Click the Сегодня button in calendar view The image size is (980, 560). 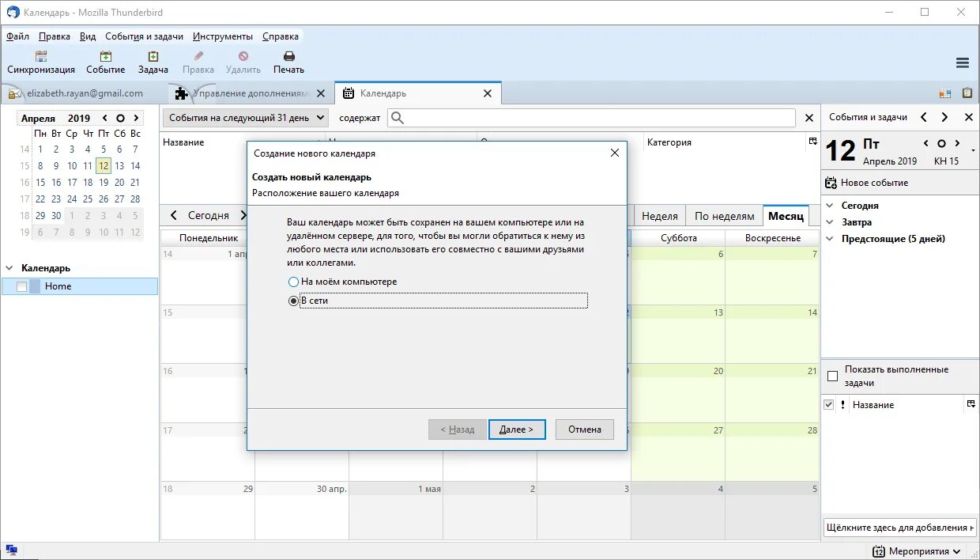point(209,215)
